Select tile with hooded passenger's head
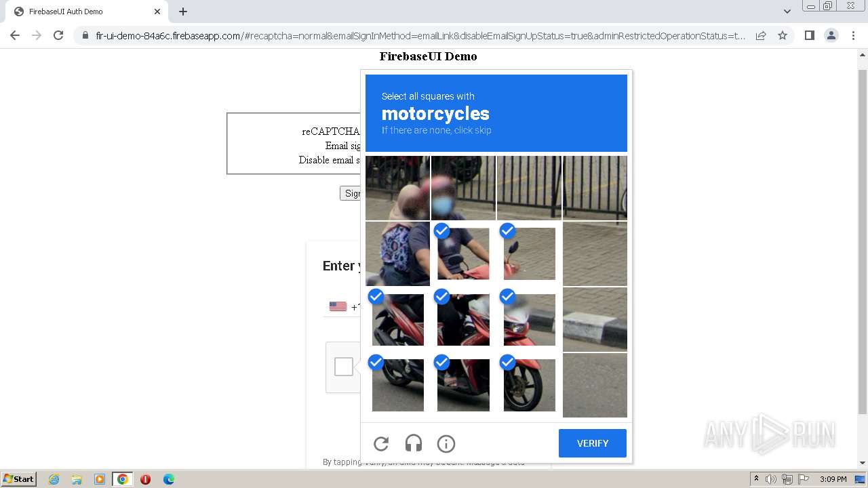The image size is (868, 488). coord(397,188)
